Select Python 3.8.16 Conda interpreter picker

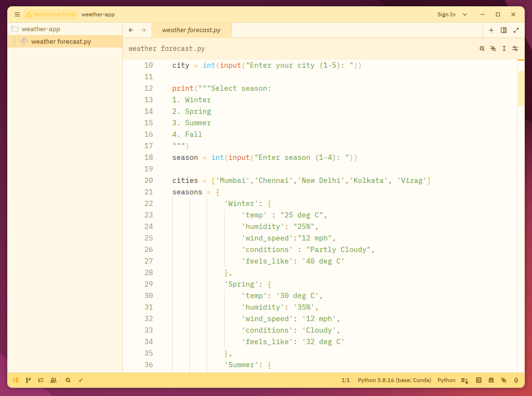394,380
